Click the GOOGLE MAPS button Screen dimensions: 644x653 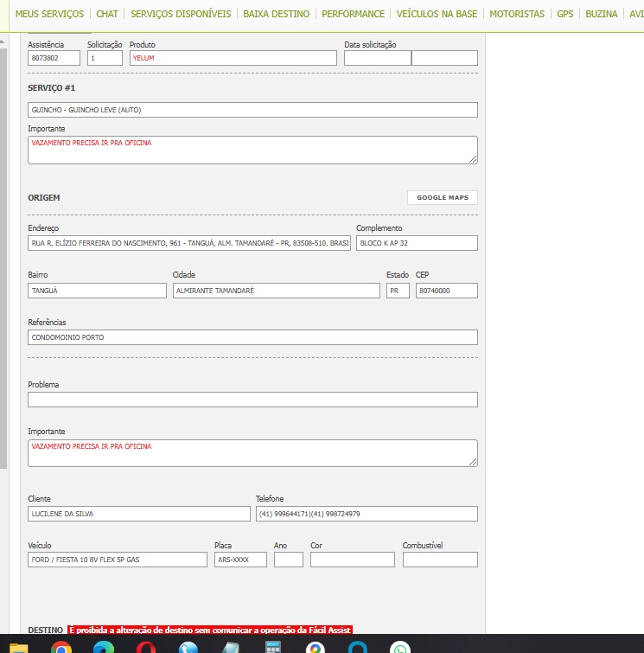point(443,197)
